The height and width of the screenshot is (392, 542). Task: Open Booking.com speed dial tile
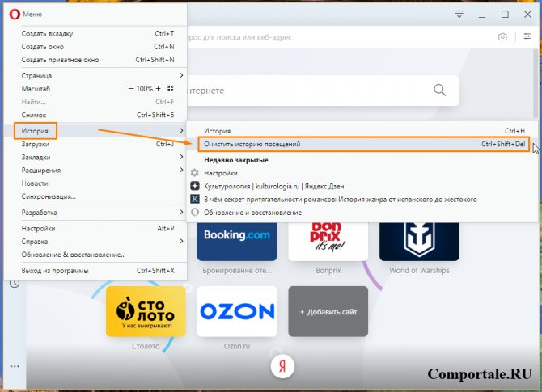[x=237, y=241]
